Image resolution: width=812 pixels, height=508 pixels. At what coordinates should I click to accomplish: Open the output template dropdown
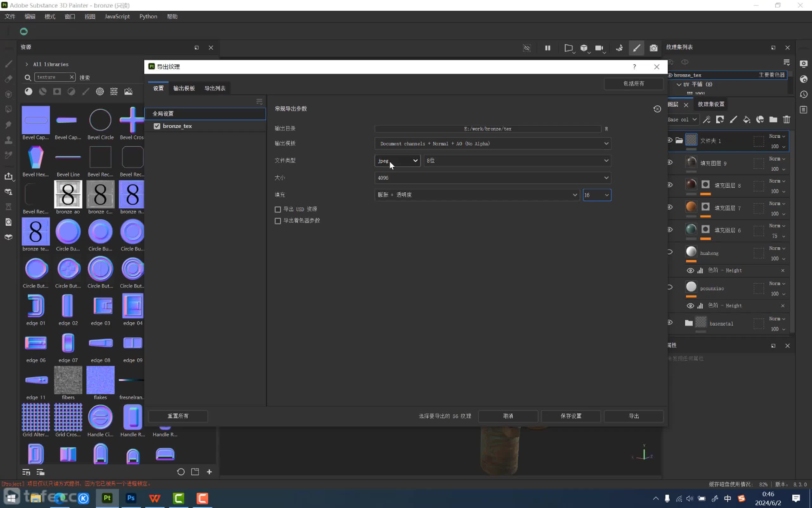point(493,144)
